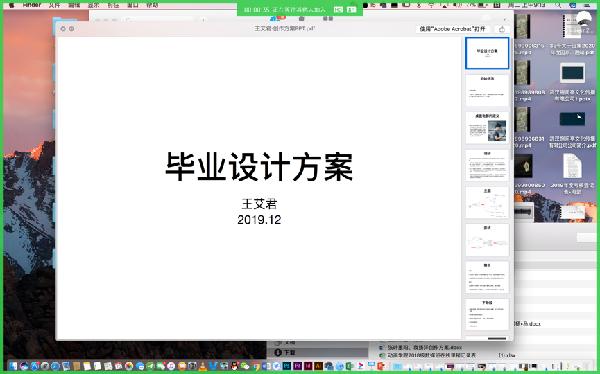This screenshot has width=600, height=374.
Task: Select the fifth slide thumbnail with diagram
Action: pyautogui.click(x=487, y=203)
